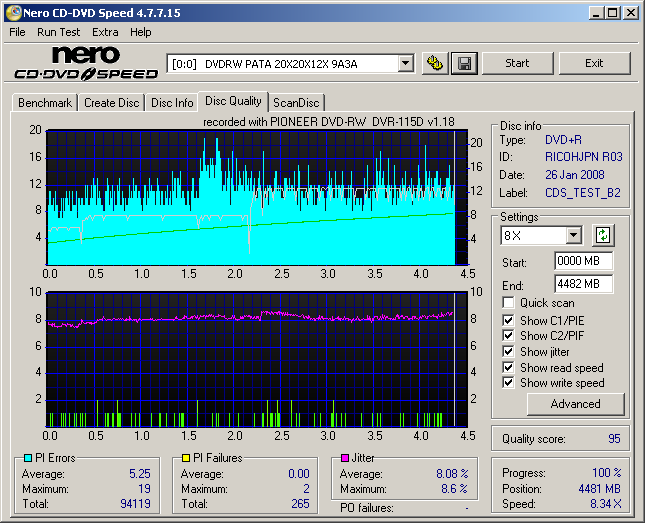The height and width of the screenshot is (523, 645).
Task: Switch to the Disc Info tab
Action: click(x=172, y=102)
